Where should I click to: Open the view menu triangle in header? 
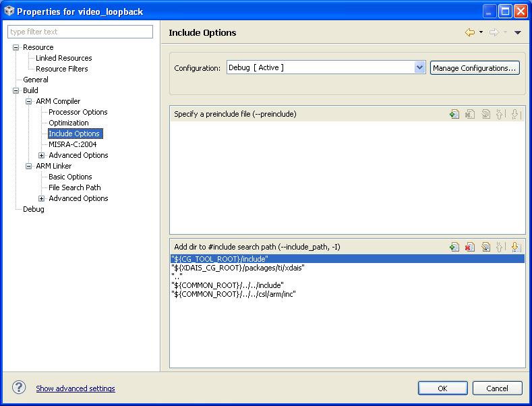tap(518, 32)
